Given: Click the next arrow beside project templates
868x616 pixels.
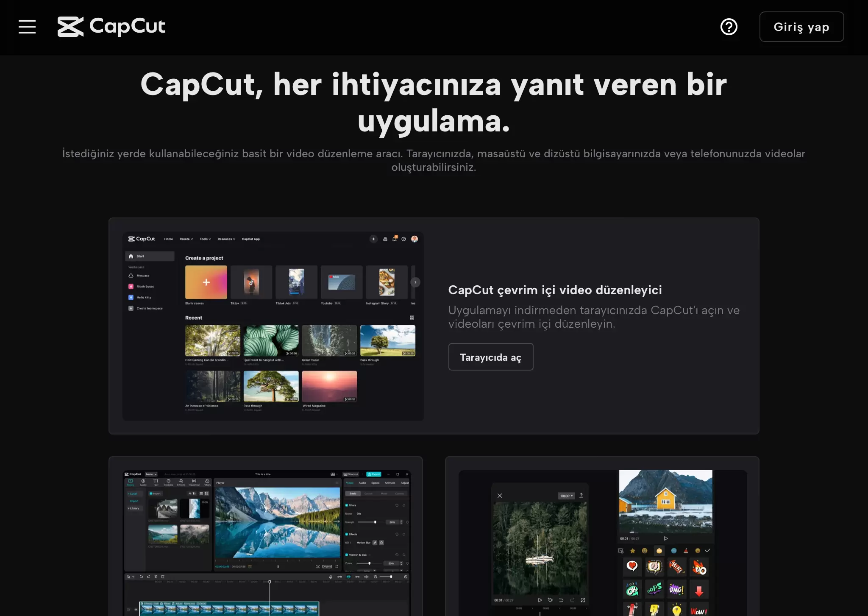Looking at the screenshot, I should click(415, 282).
